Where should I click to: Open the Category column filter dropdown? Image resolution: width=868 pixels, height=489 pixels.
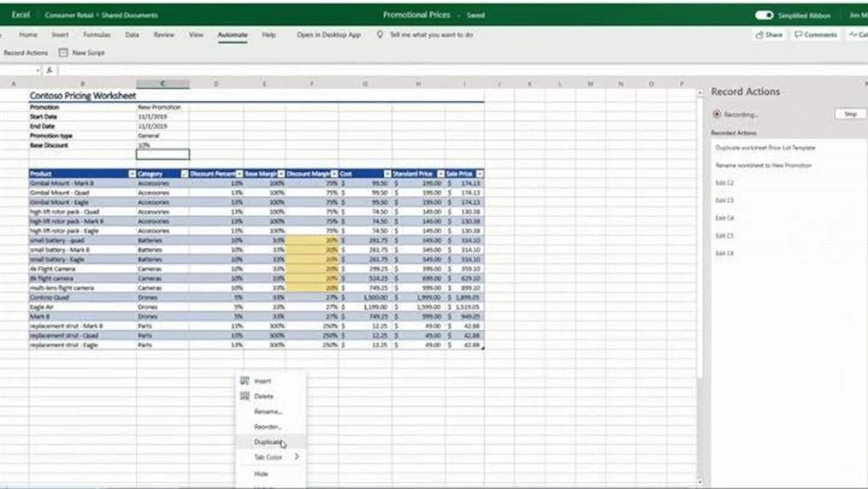(184, 174)
